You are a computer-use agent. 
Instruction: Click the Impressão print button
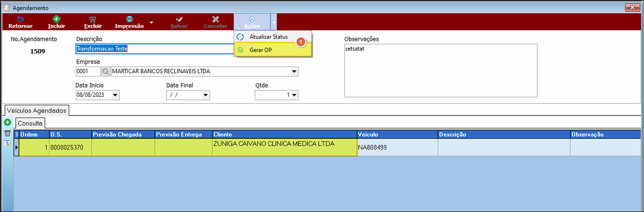pos(129,22)
